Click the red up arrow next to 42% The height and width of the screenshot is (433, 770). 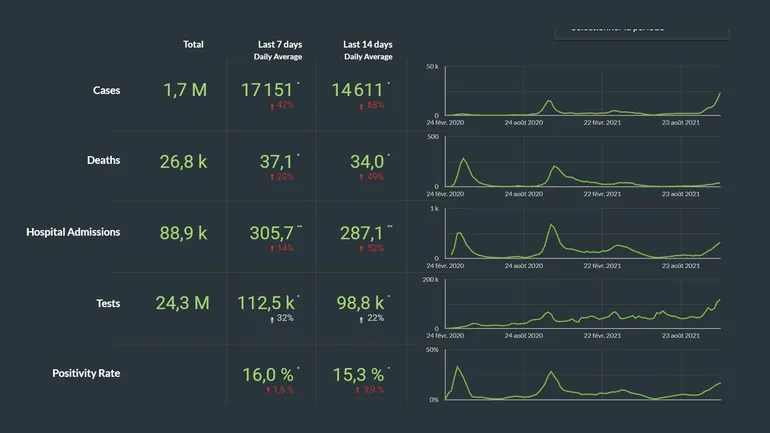(273, 105)
